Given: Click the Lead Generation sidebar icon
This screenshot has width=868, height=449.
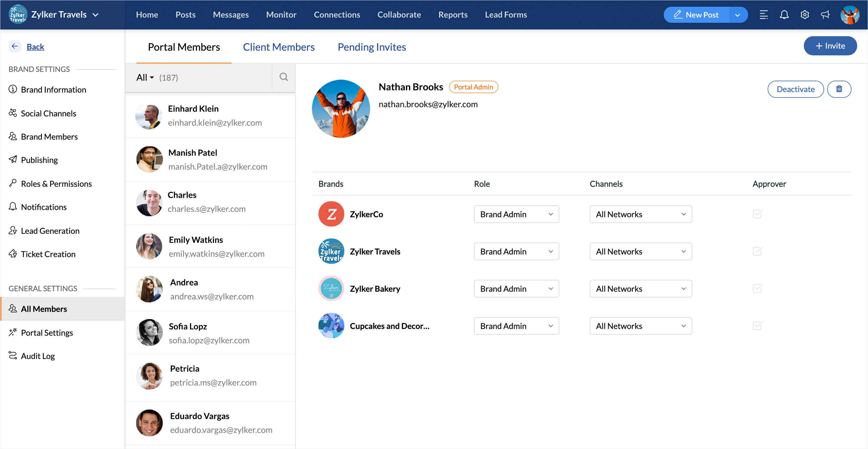Looking at the screenshot, I should (x=13, y=231).
